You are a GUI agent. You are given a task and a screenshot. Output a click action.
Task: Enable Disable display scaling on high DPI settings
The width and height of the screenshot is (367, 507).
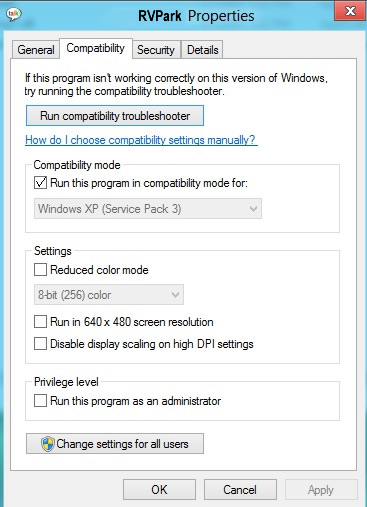[x=40, y=344]
